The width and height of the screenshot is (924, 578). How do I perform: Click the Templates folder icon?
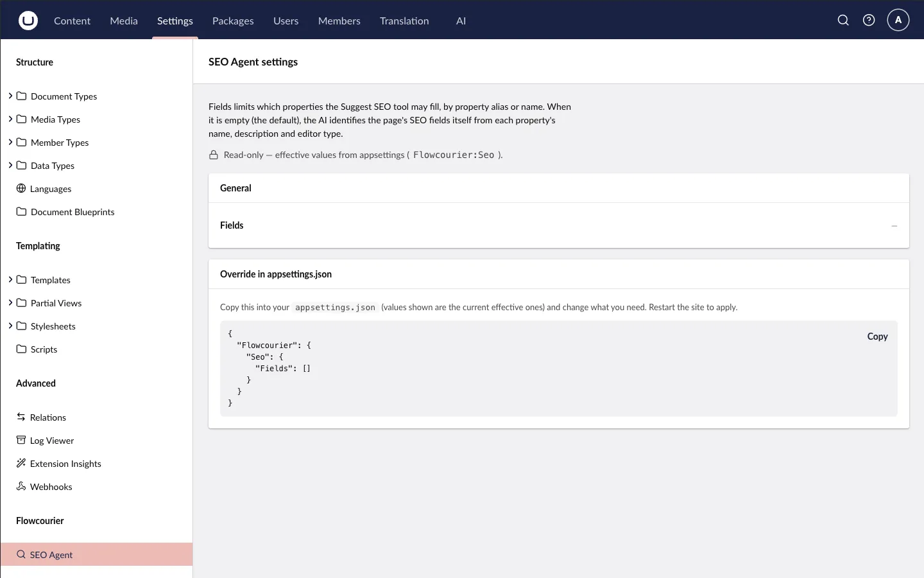pyautogui.click(x=21, y=279)
